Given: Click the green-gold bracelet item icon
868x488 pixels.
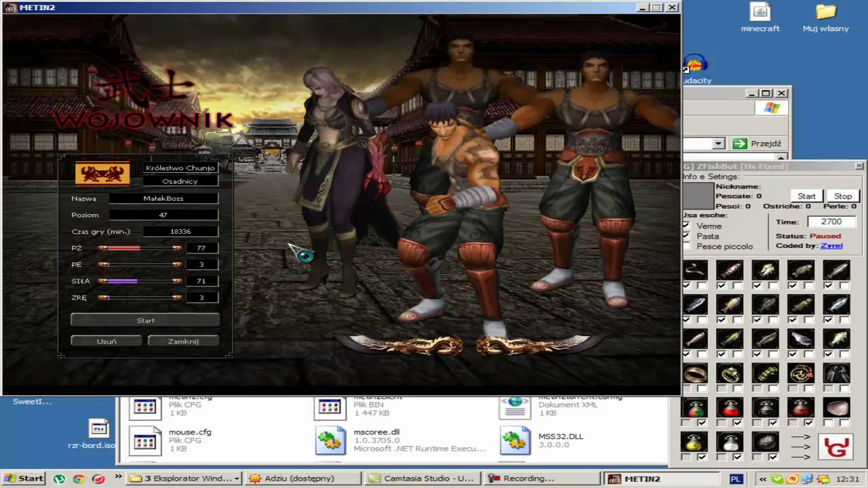Looking at the screenshot, I should 766,373.
